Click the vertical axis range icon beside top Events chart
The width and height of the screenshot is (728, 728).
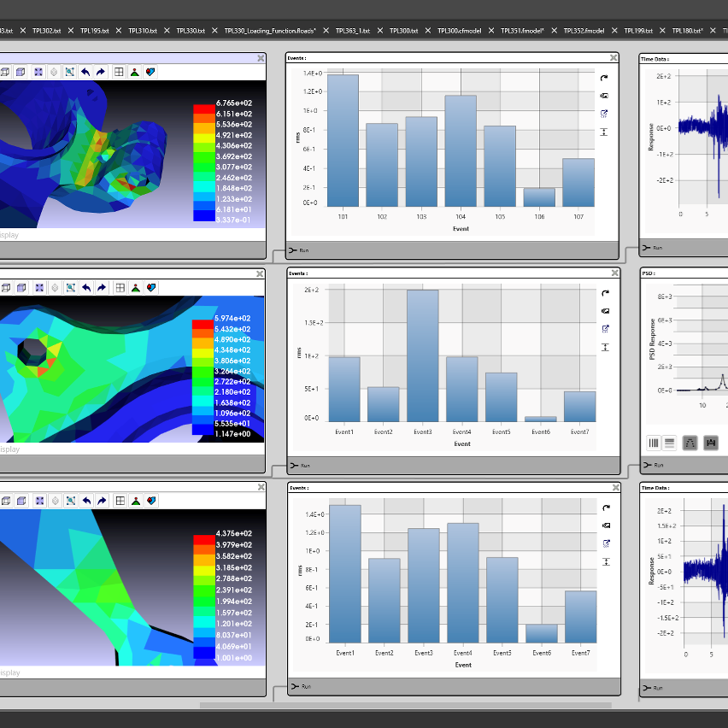click(x=605, y=132)
